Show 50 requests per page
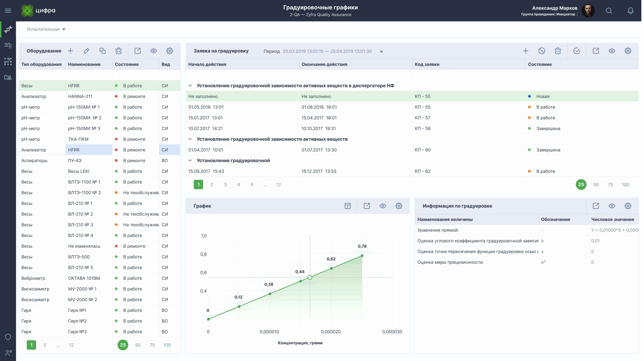The width and height of the screenshot is (644, 361). (596, 185)
